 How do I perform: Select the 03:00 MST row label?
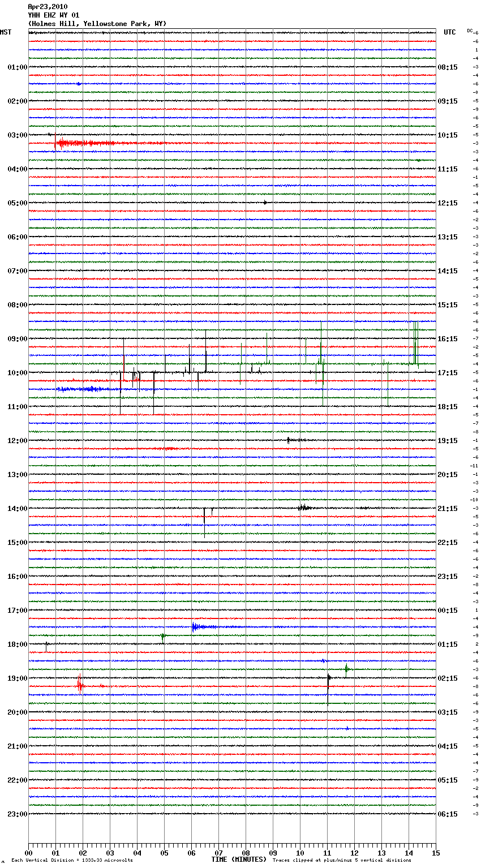tap(17, 135)
